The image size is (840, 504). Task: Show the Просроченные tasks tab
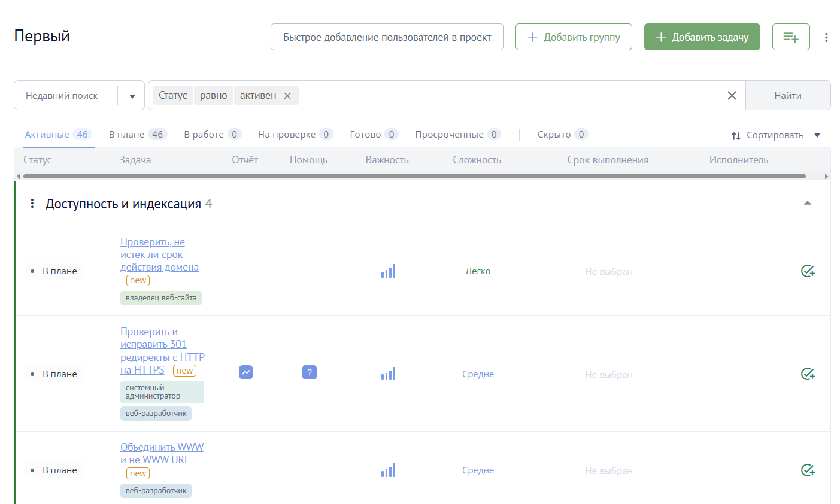(458, 135)
